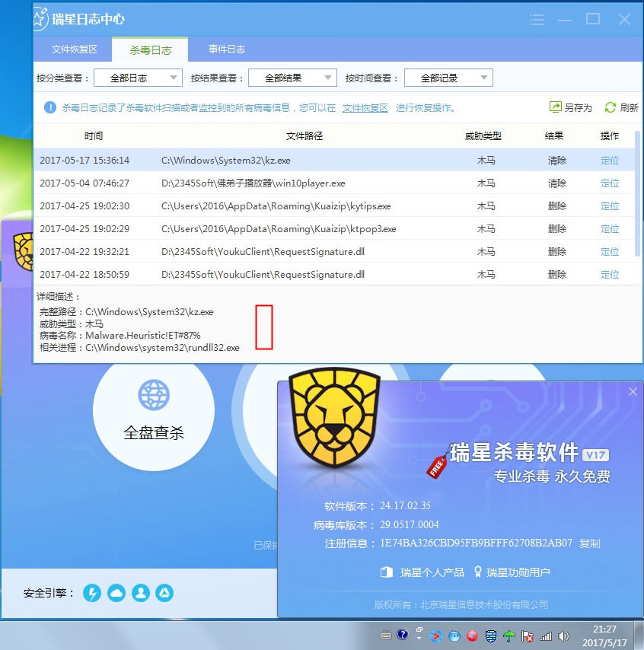Screen dimensions: 644x650
Task: Click 复制 to copy registration info
Action: pos(590,543)
